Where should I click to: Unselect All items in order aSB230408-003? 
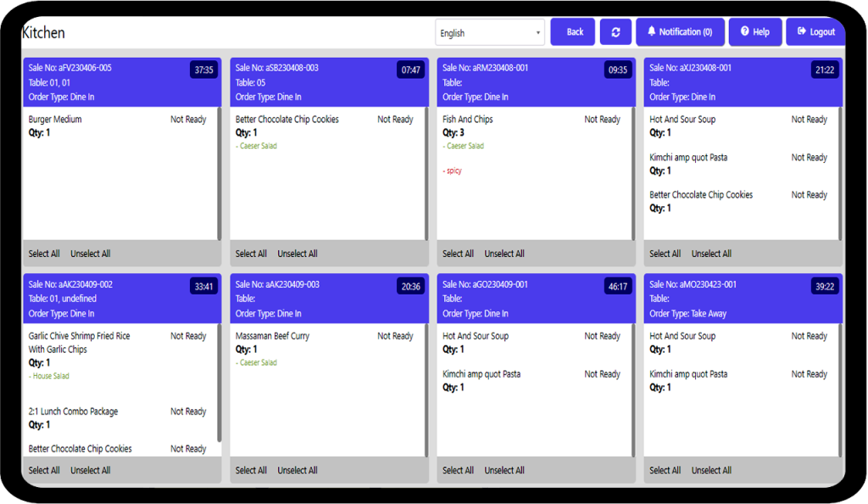298,254
